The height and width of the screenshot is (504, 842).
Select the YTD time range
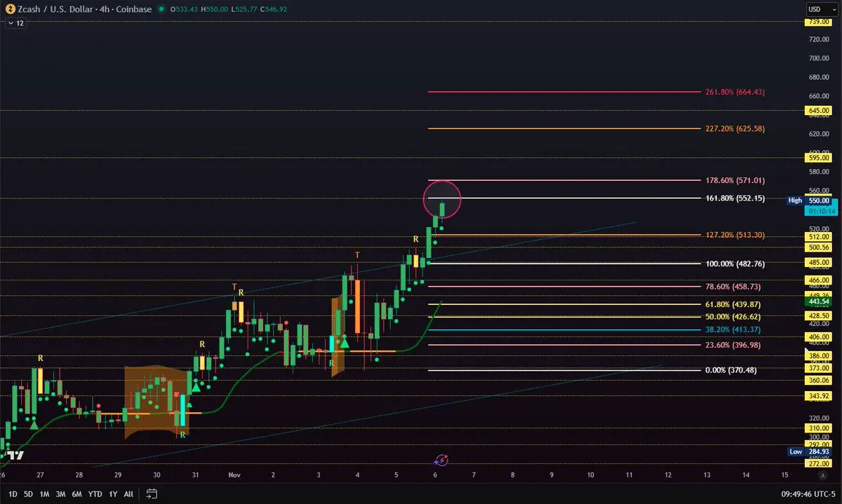(95, 494)
